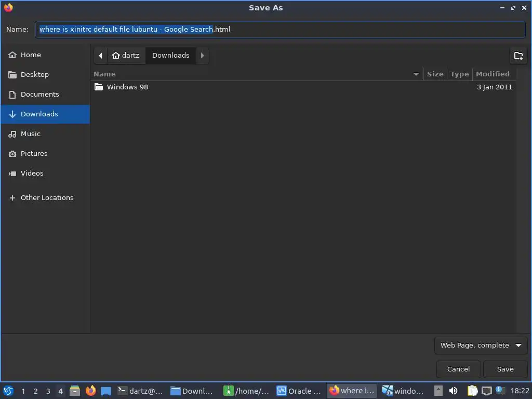
Task: Click the Pictures camera icon in sidebar
Action: tap(12, 154)
